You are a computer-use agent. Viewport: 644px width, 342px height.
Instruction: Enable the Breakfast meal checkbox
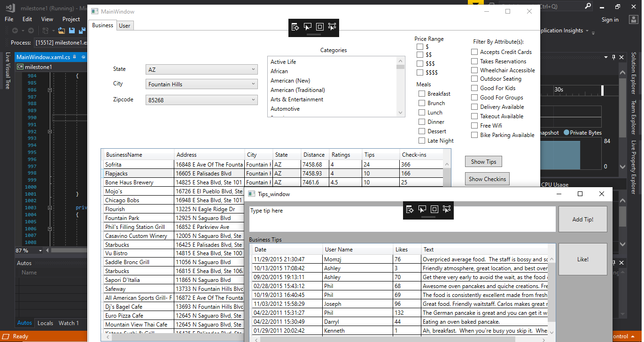[x=422, y=94]
